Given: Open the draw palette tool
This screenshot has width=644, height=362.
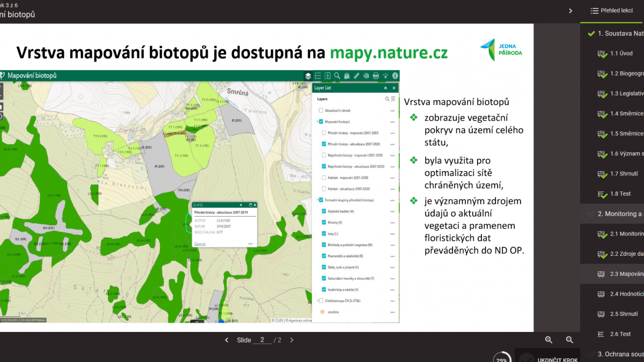Looking at the screenshot, I should point(366,76).
